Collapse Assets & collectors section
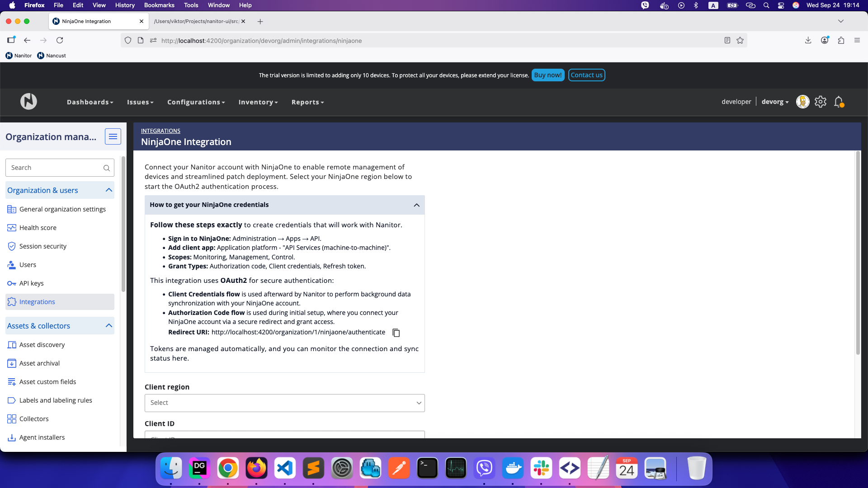The width and height of the screenshot is (868, 488). click(x=108, y=326)
